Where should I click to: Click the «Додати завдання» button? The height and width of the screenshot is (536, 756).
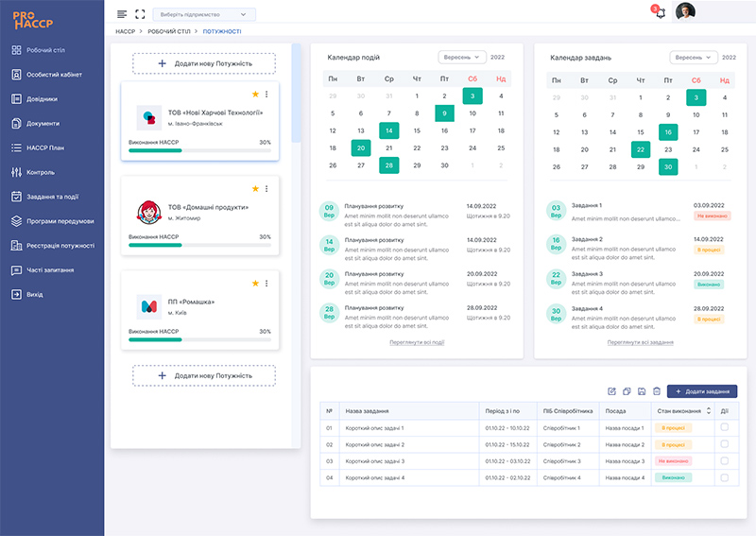click(701, 391)
